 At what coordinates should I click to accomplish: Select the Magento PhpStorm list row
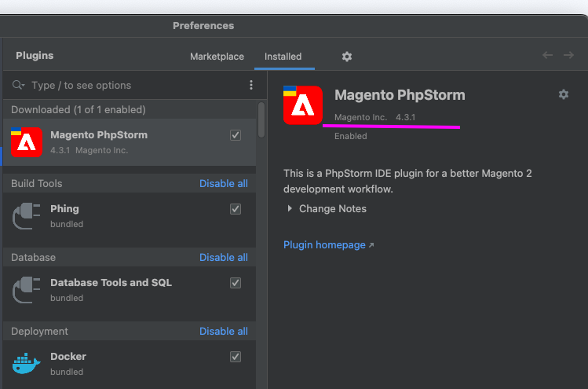coord(130,142)
